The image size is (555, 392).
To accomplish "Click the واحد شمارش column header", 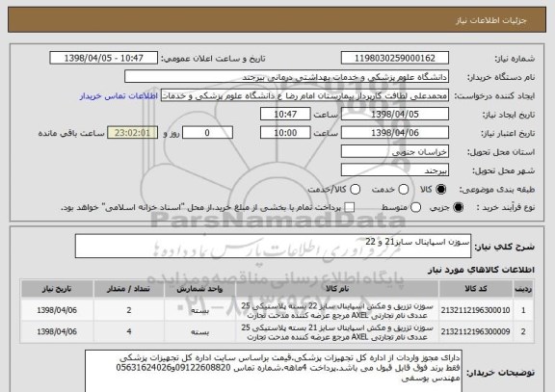I will click(199, 289).
